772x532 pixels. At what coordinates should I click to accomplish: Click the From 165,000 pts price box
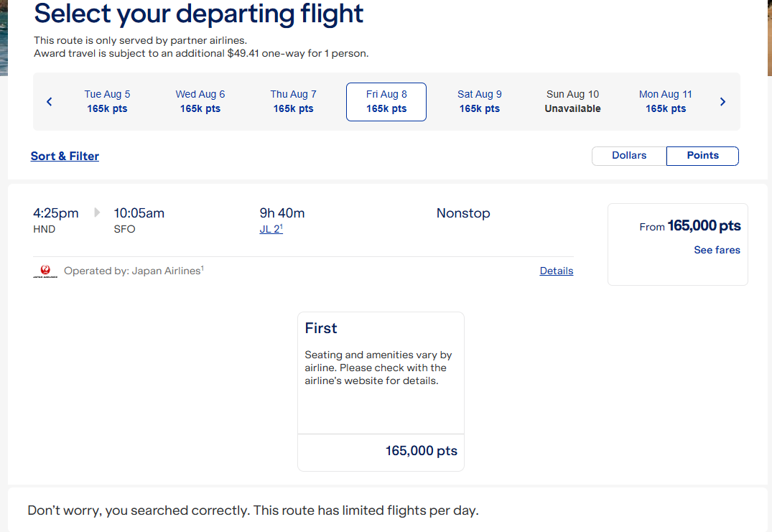point(689,227)
